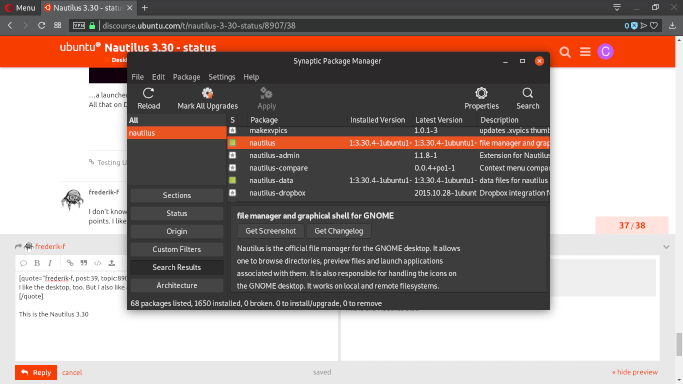Image resolution: width=683 pixels, height=384 pixels.
Task: Click the Origin filter button
Action: pos(177,232)
